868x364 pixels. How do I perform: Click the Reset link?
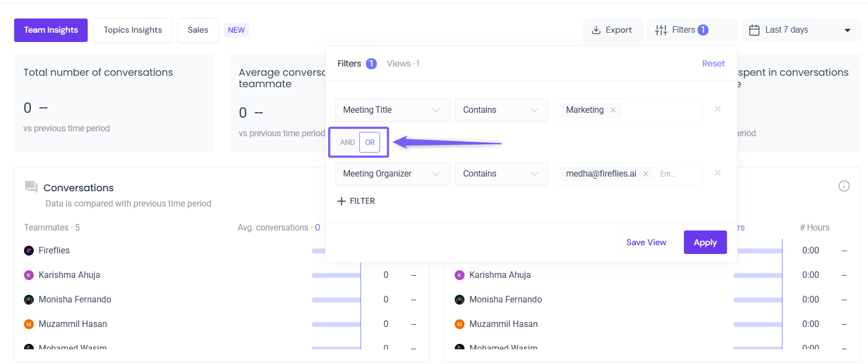coord(713,64)
